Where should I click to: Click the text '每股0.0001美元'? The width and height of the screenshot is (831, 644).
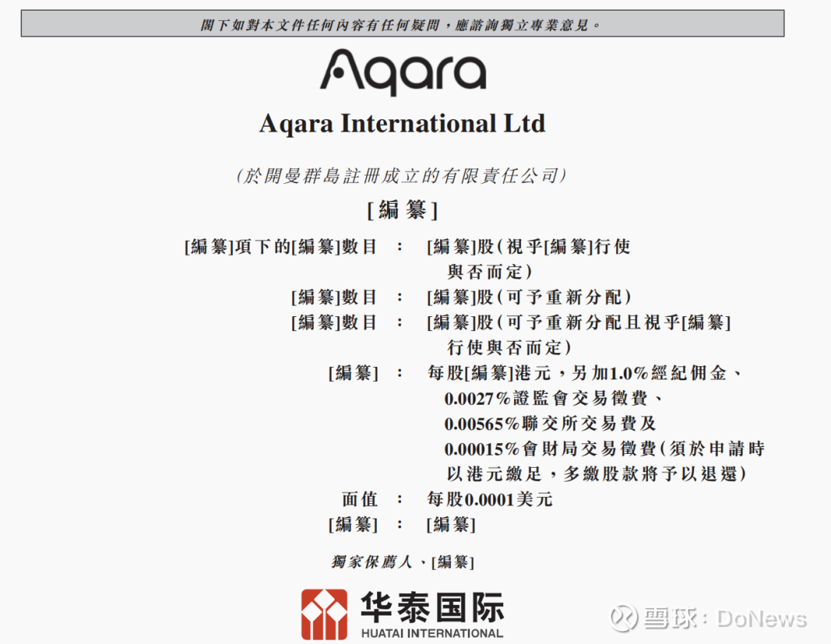click(x=489, y=499)
